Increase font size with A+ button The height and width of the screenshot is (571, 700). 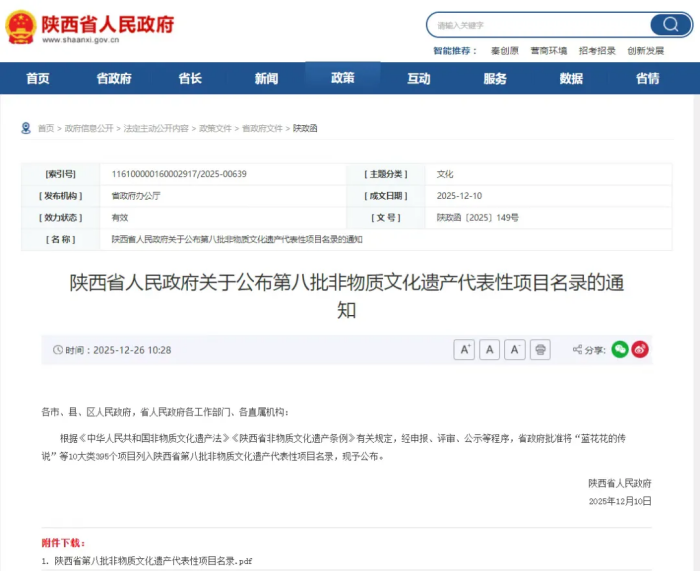464,349
